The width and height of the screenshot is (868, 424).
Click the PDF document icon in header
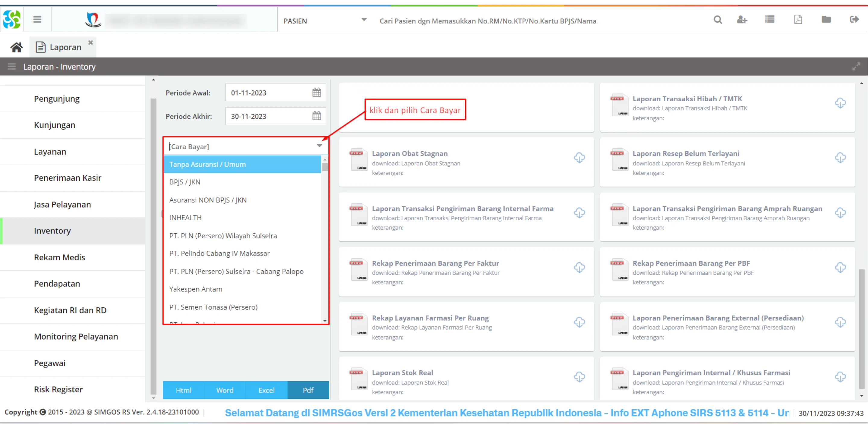tap(798, 20)
